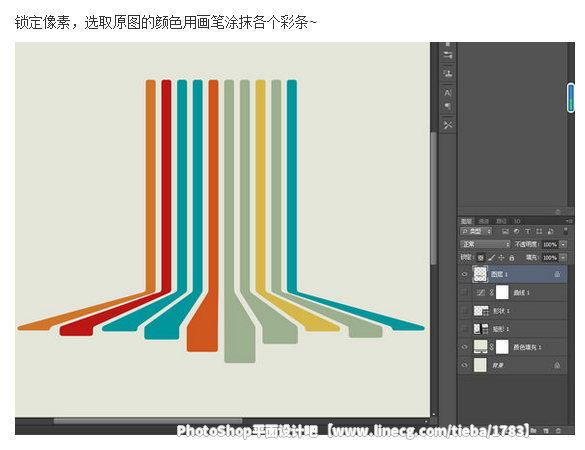The height and width of the screenshot is (450, 585).
Task: Open the Brush Presets panel icon
Action: (448, 56)
